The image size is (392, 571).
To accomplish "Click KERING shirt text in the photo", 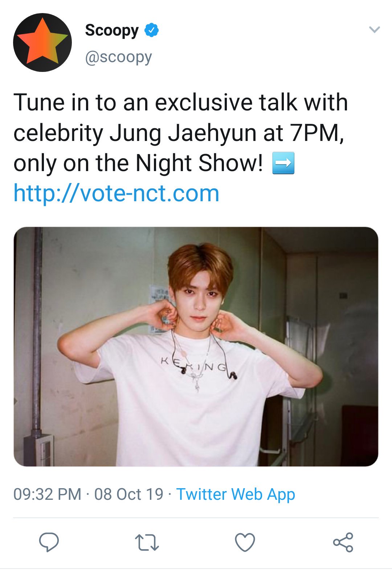I will point(194,364).
